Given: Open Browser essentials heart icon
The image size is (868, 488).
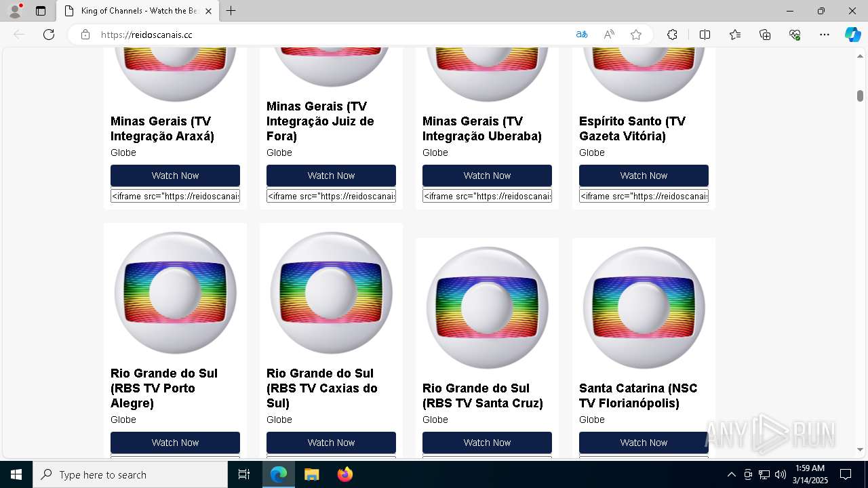Looking at the screenshot, I should pos(795,35).
